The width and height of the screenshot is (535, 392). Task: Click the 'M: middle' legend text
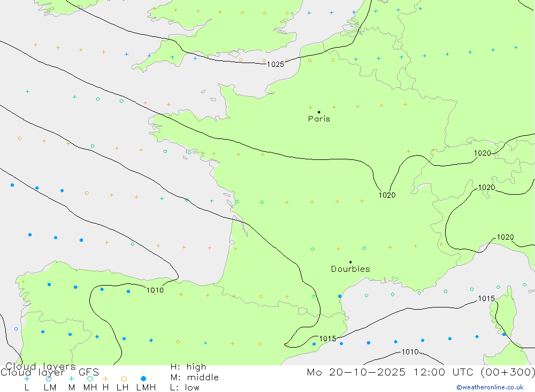click(x=195, y=378)
